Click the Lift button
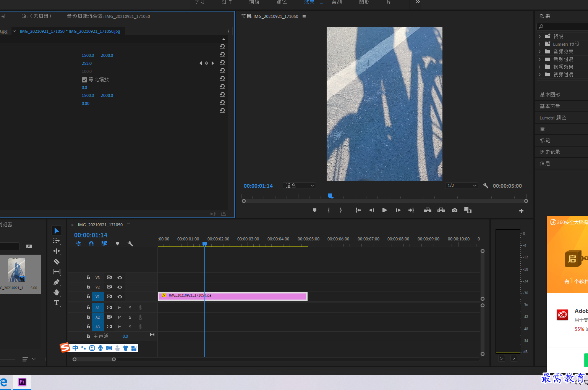588x390 pixels. point(428,210)
